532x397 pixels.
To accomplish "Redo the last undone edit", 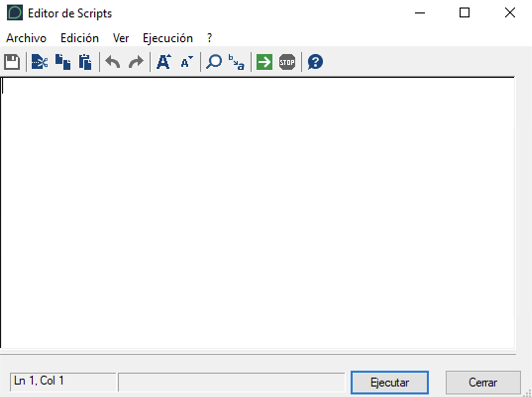I will pyautogui.click(x=136, y=62).
